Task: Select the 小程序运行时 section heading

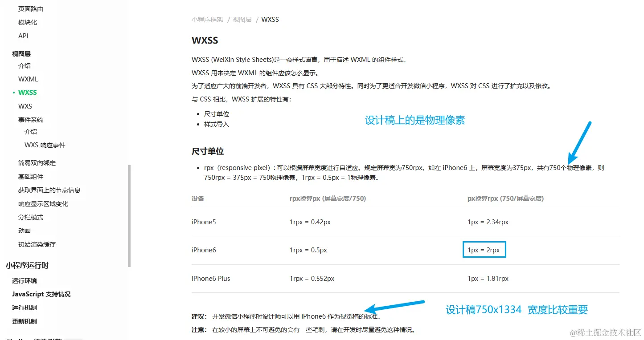Action: pos(27,265)
